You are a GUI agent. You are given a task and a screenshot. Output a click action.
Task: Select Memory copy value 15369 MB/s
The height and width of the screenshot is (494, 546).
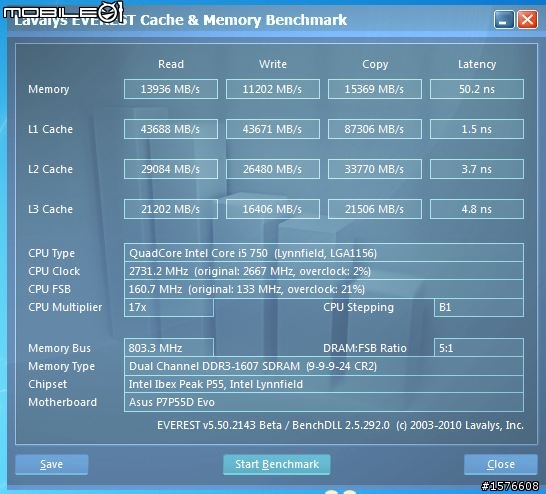point(375,89)
